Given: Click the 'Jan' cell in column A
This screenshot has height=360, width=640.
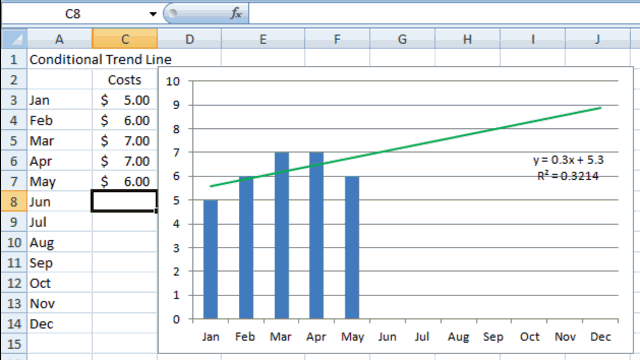Looking at the screenshot, I should 60,100.
